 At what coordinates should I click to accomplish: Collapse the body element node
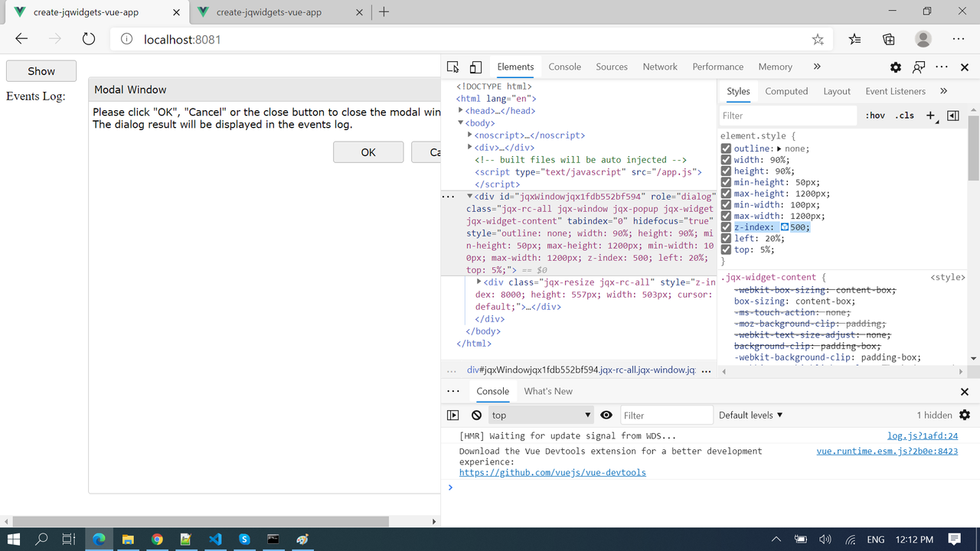pos(461,123)
